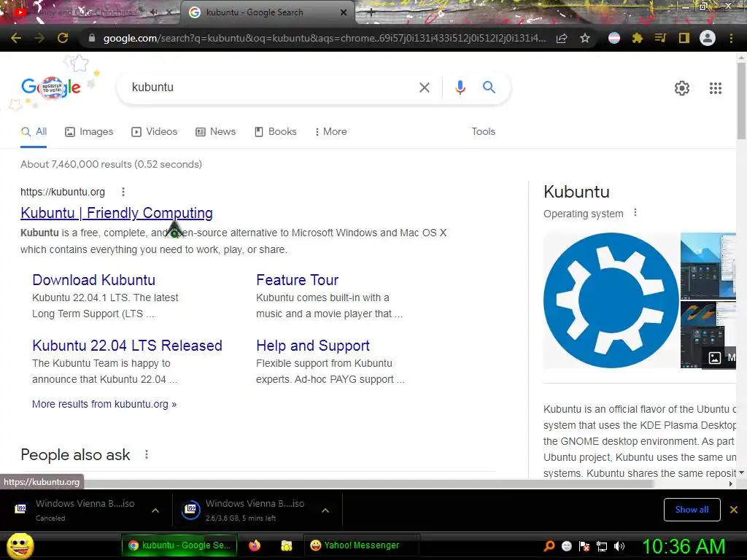The width and height of the screenshot is (747, 560).
Task: Switch to Images results tab
Action: [x=89, y=132]
